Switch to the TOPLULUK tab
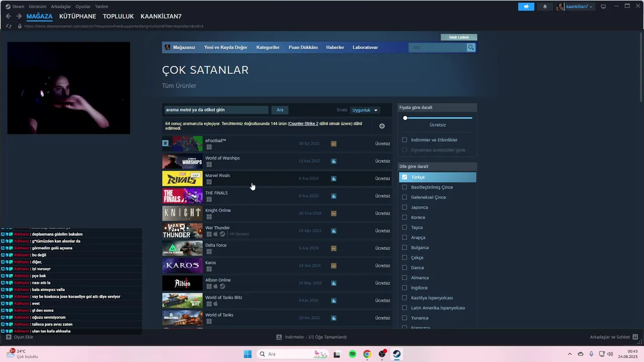 [118, 17]
